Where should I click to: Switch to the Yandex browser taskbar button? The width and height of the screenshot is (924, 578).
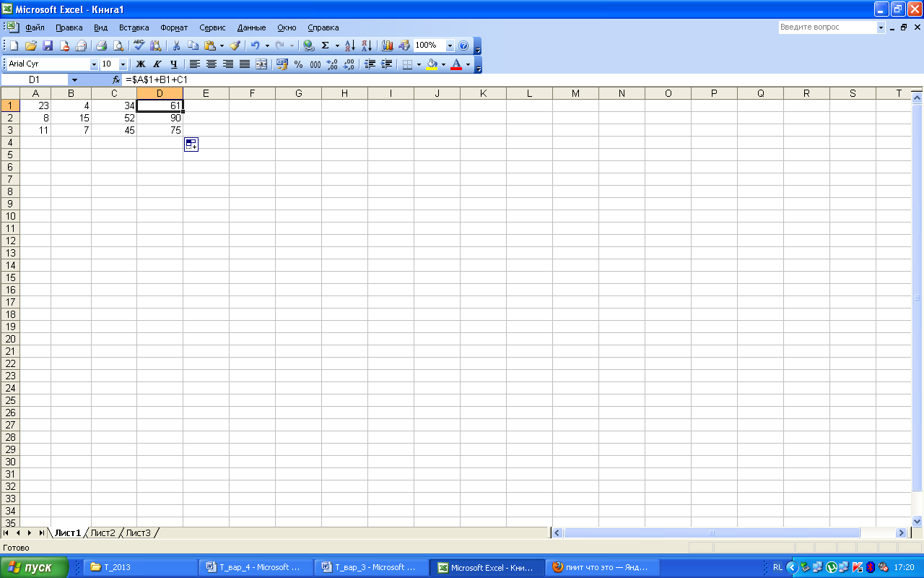(603, 567)
